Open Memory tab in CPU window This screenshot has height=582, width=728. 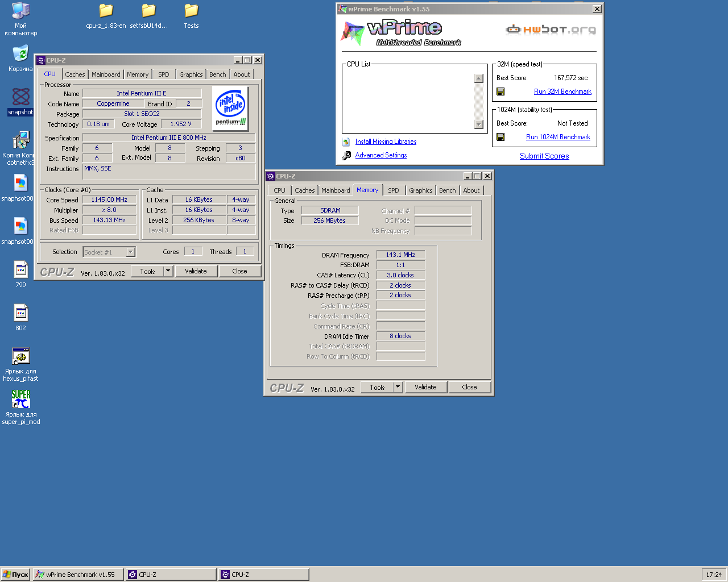[x=138, y=74]
